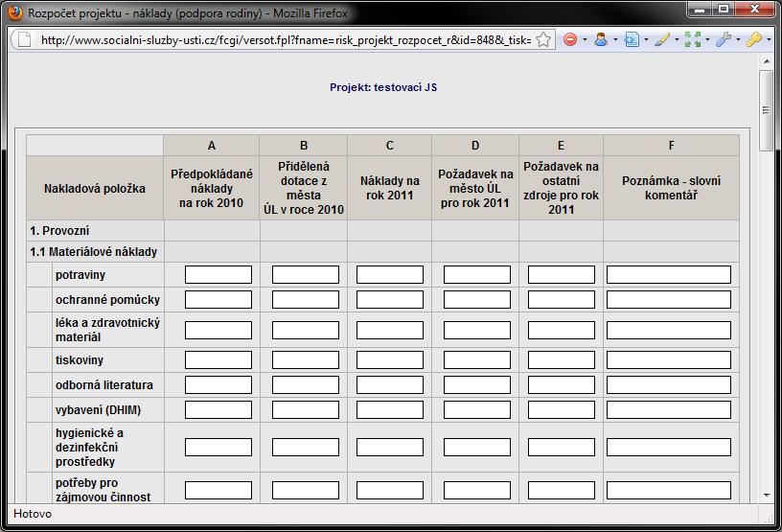Click odborná literatura input in column E

pos(562,384)
